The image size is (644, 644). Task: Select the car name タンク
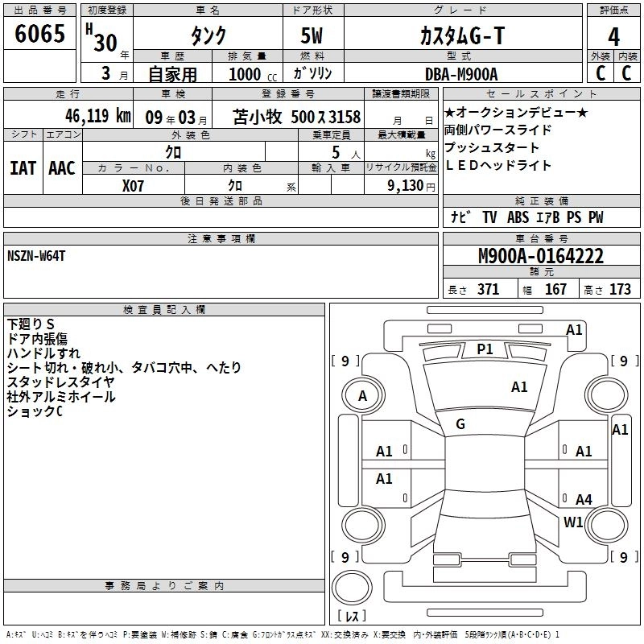point(206,37)
